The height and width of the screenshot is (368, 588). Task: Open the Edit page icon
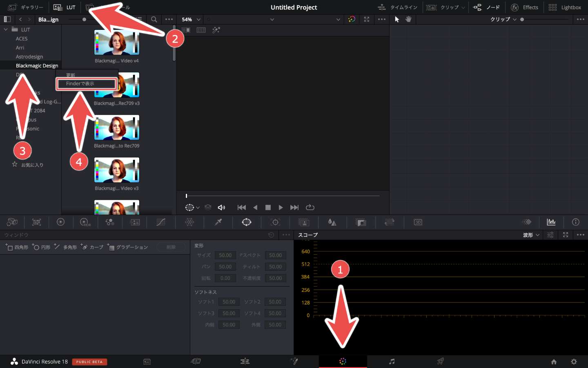click(x=245, y=361)
